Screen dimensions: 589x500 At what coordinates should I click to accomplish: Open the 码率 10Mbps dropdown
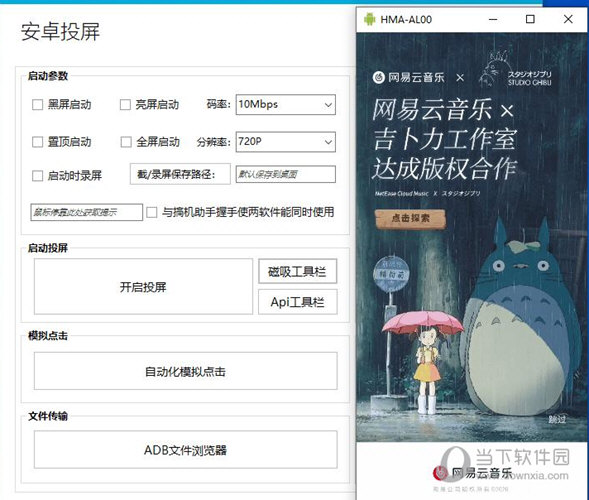(x=285, y=104)
